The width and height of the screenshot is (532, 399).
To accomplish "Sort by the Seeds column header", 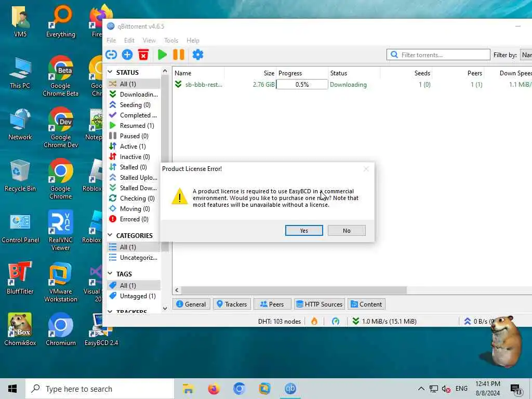I will 406,73.
